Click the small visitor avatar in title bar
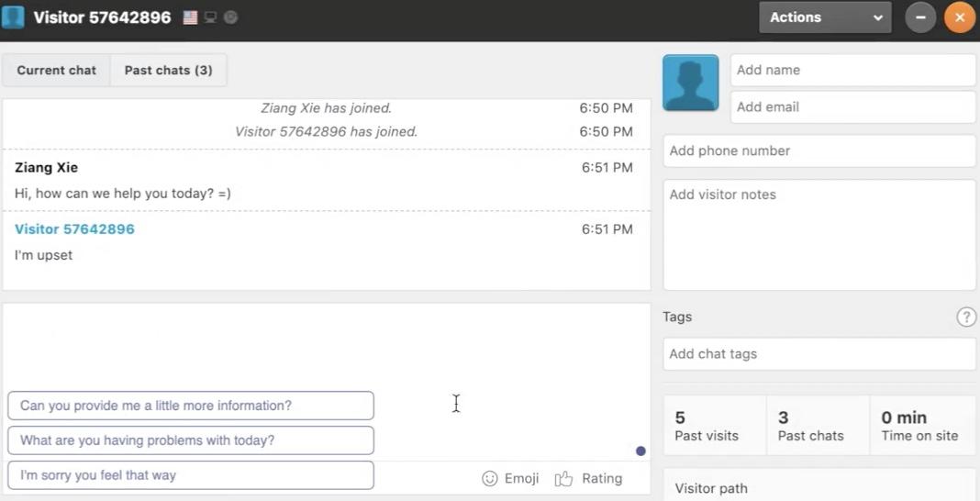Screen dimensions: 980x501 point(13,17)
